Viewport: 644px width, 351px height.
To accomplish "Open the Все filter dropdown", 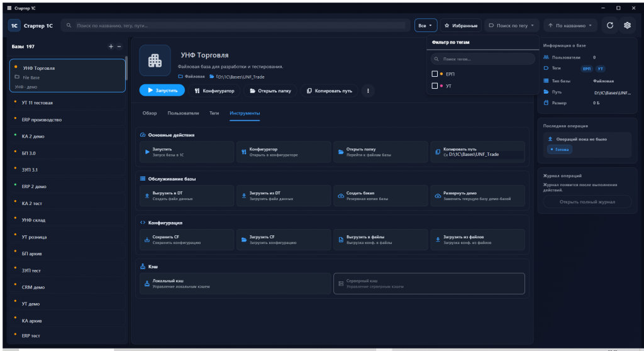I will (426, 26).
